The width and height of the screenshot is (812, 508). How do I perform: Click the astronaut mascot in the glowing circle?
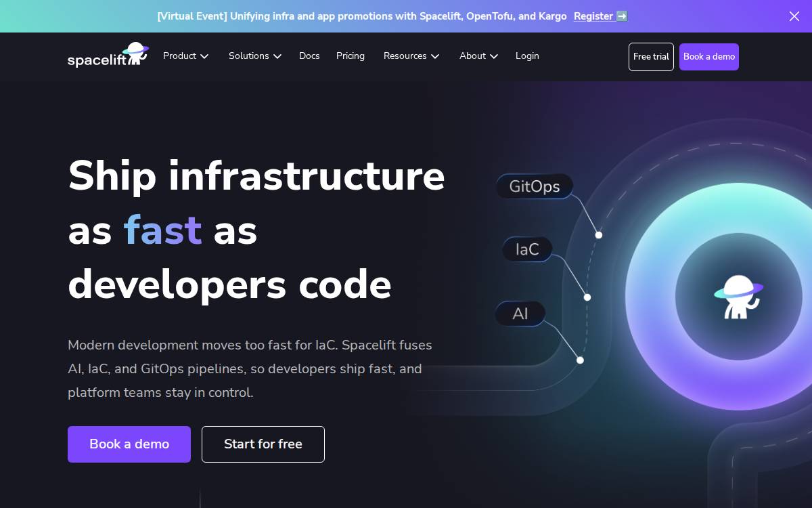point(738,297)
